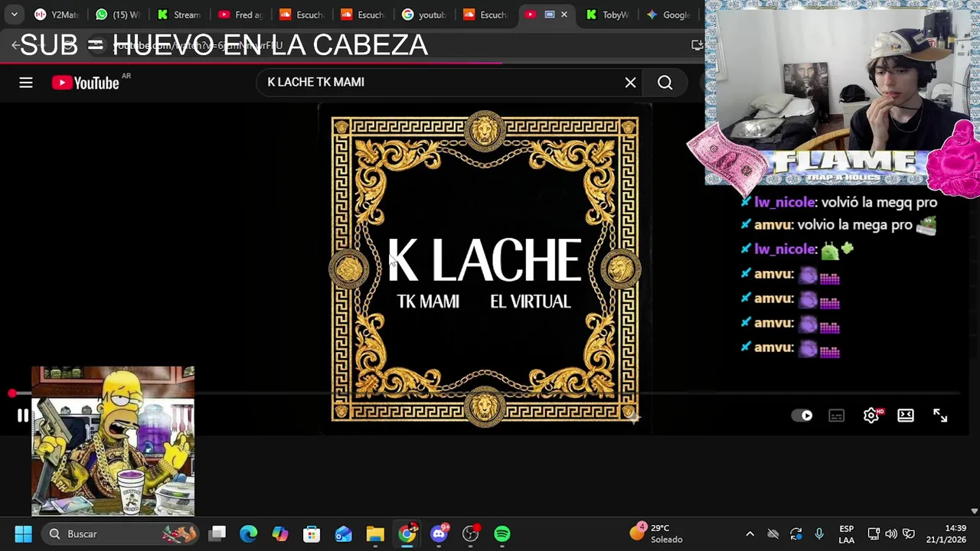
Task: Open the 29°C Soleado weather widget
Action: point(657,533)
